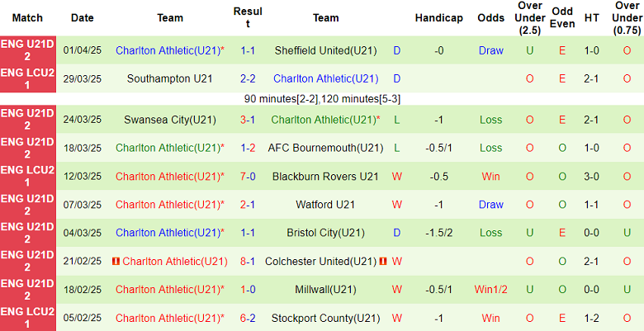This screenshot has height=331, width=644.
Task: Open Bristol City(U21) team page
Action: pos(325,234)
